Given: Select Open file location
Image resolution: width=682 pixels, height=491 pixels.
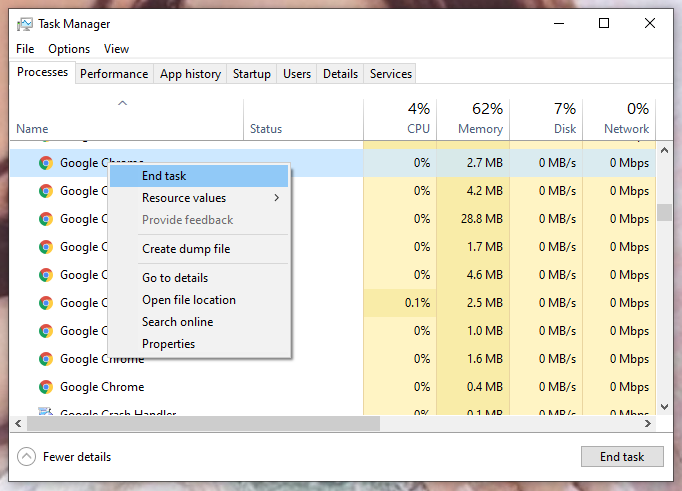Looking at the screenshot, I should coord(199,300).
